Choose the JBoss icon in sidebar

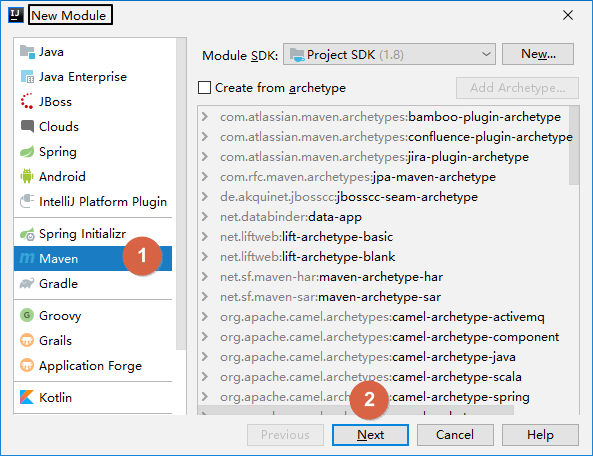coord(27,101)
